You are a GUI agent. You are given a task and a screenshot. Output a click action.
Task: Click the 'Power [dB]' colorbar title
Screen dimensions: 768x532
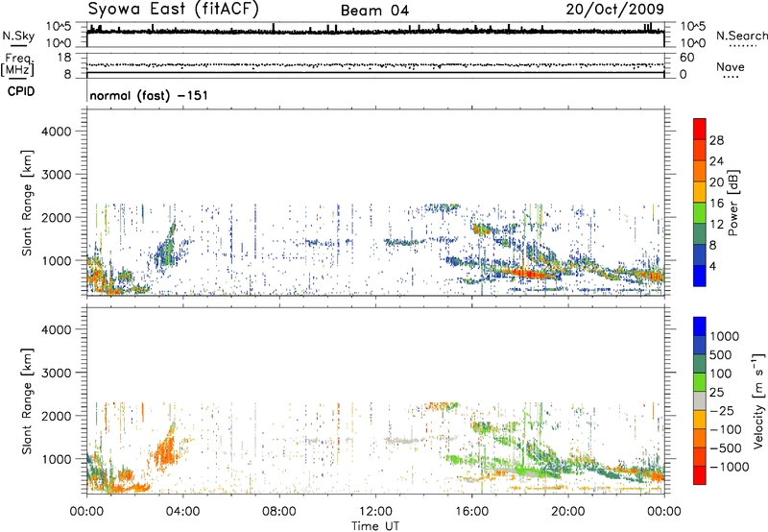[x=732, y=203]
